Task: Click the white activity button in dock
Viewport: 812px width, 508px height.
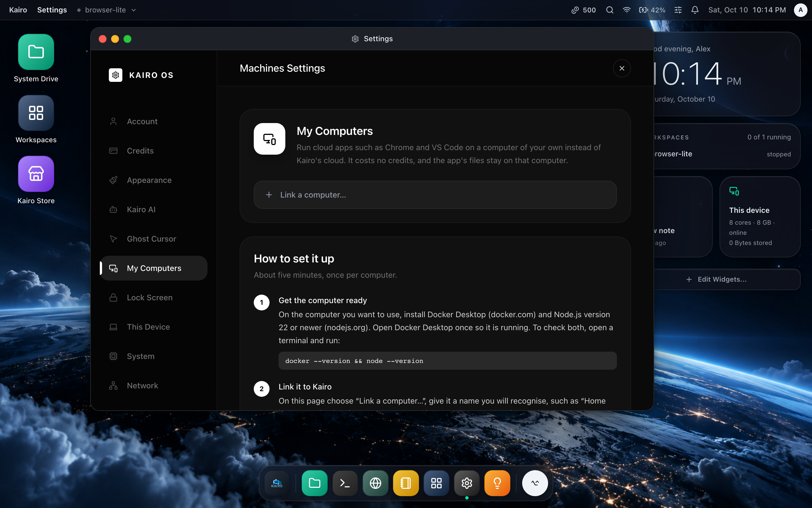Action: (535, 483)
